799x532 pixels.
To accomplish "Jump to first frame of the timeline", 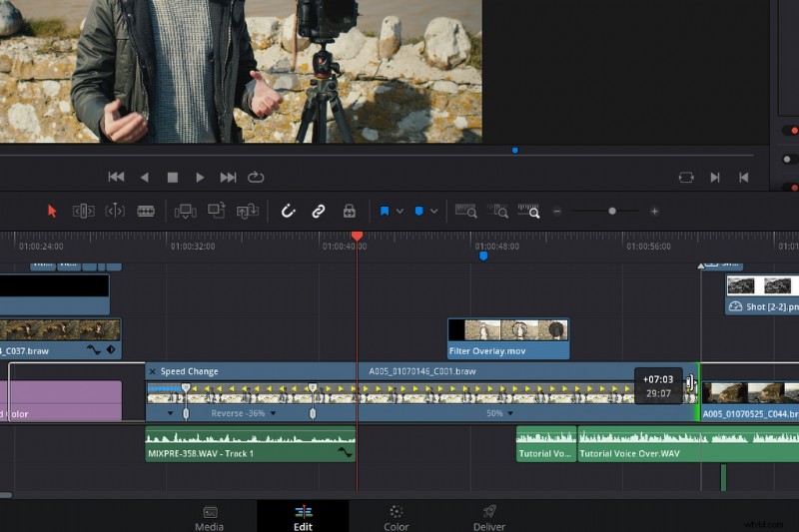I will tap(116, 177).
